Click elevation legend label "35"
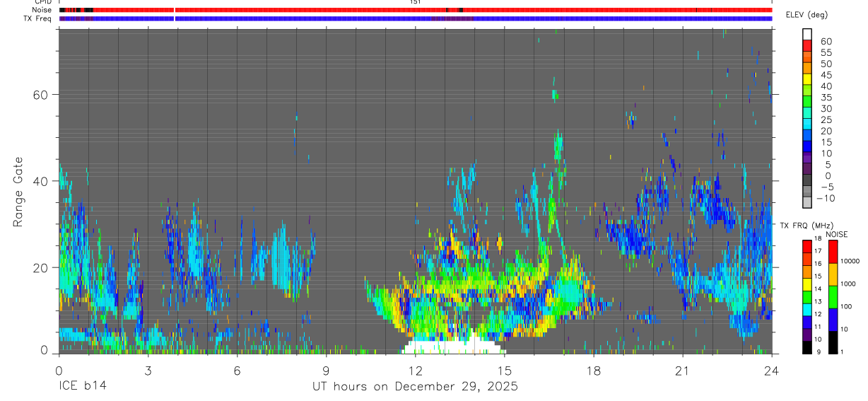868x401 pixels. click(825, 98)
